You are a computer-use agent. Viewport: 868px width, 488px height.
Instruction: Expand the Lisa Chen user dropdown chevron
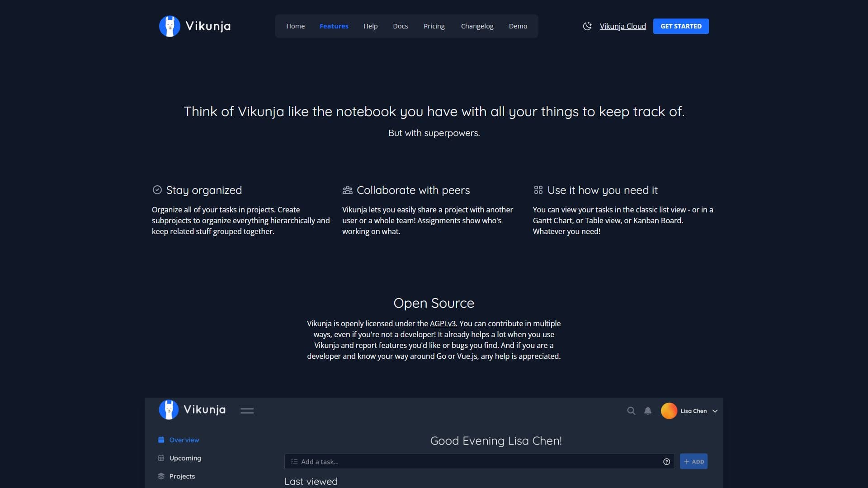pos(715,411)
